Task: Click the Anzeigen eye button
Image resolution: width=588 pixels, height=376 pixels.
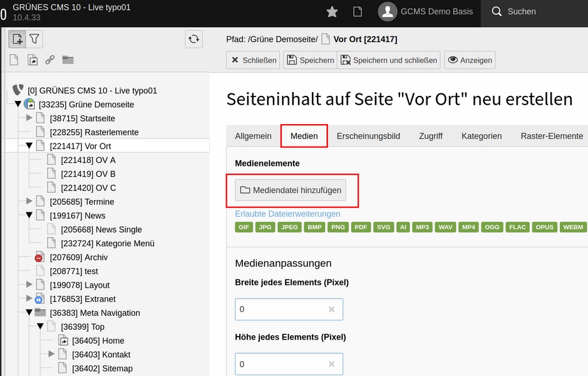Action: point(470,60)
